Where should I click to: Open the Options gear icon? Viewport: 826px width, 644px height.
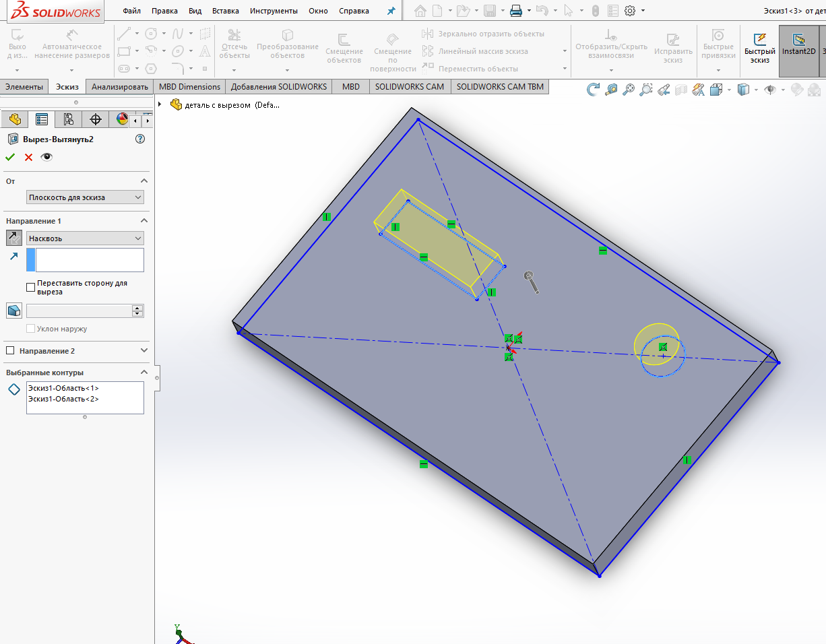[x=630, y=11]
